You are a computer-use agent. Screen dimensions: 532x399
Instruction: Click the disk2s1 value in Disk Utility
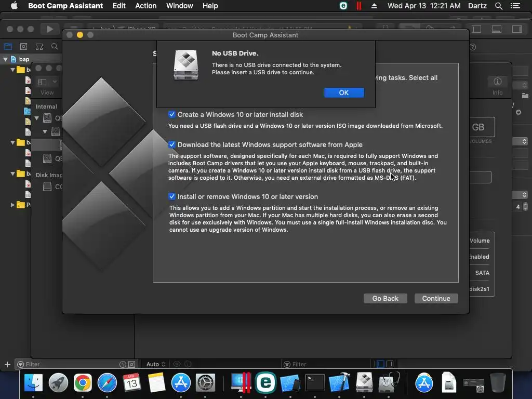pyautogui.click(x=479, y=289)
